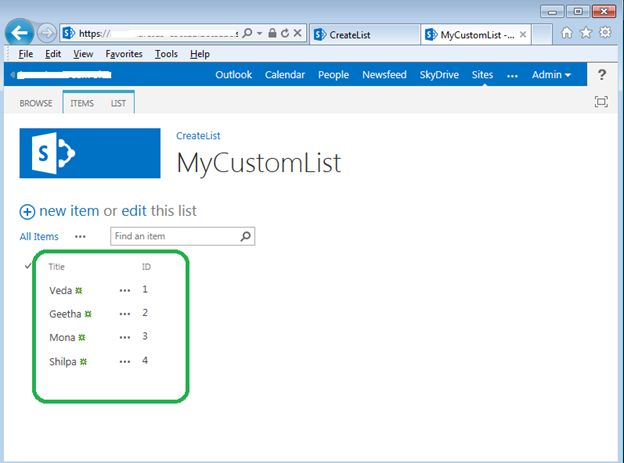The height and width of the screenshot is (463, 624).
Task: Sort by the Title column header
Action: point(57,267)
